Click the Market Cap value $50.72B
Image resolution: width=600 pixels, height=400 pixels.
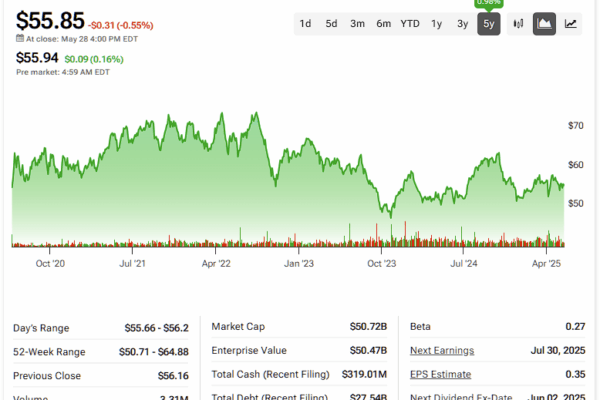point(368,327)
